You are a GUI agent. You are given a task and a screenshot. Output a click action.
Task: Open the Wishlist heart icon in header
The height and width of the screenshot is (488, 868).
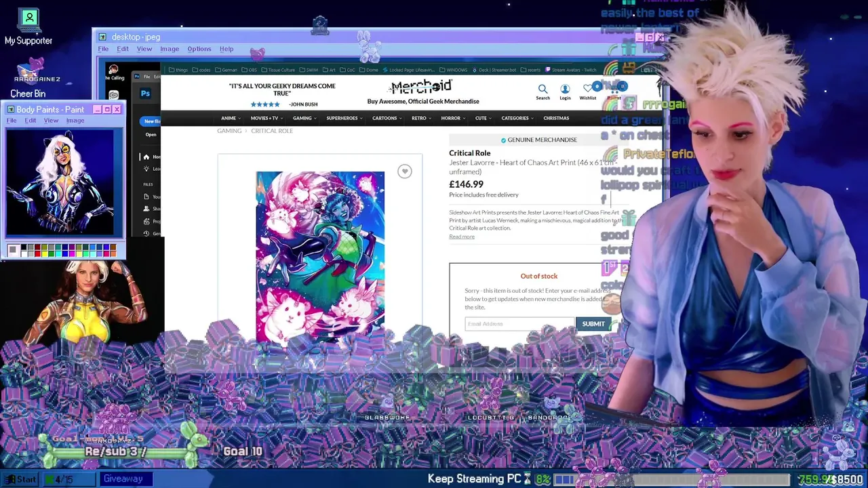pos(588,89)
